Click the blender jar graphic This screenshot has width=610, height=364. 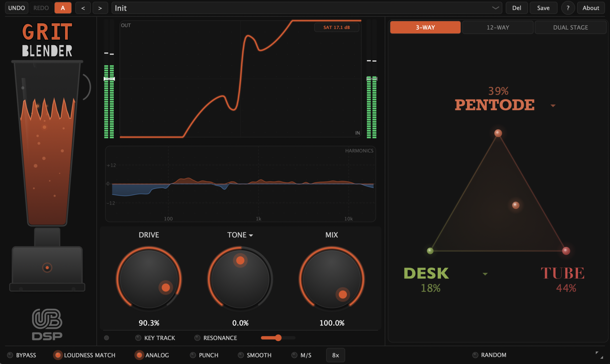click(47, 143)
